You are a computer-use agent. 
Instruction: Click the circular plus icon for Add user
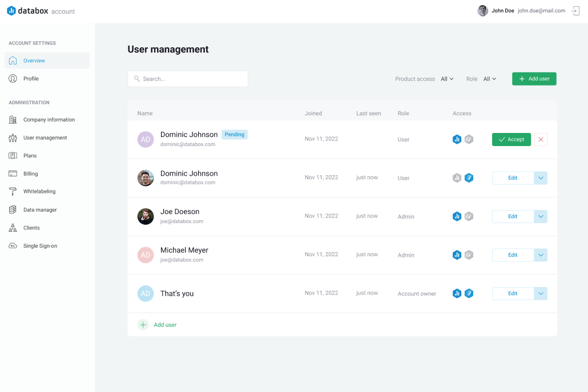click(143, 325)
